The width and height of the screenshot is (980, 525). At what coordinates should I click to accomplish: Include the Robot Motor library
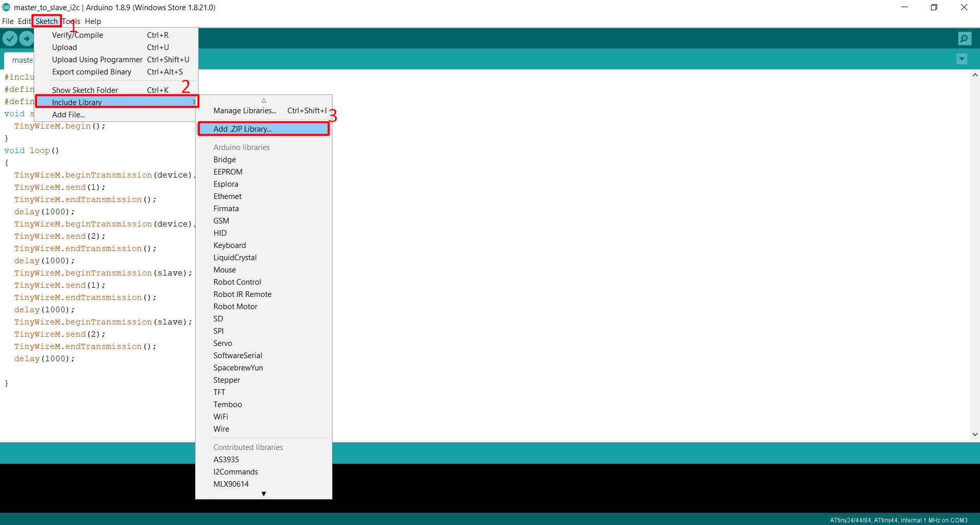(264, 307)
